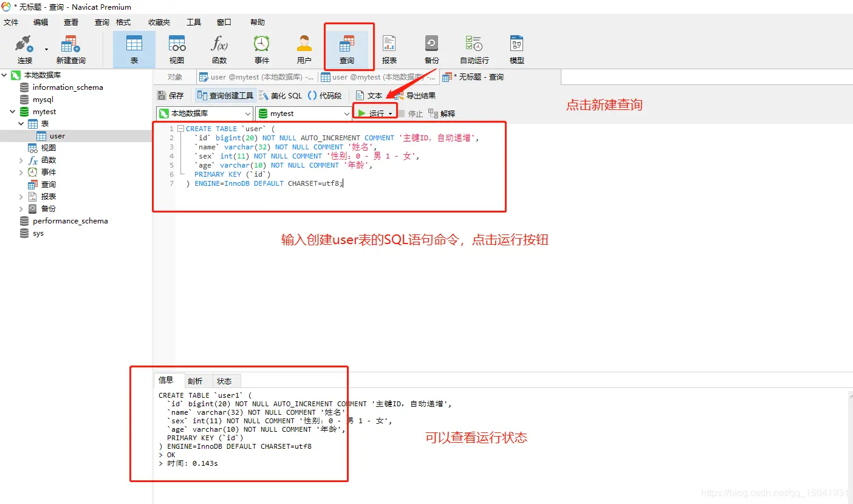
Task: Expand the 函数 tree node
Action: 21,160
